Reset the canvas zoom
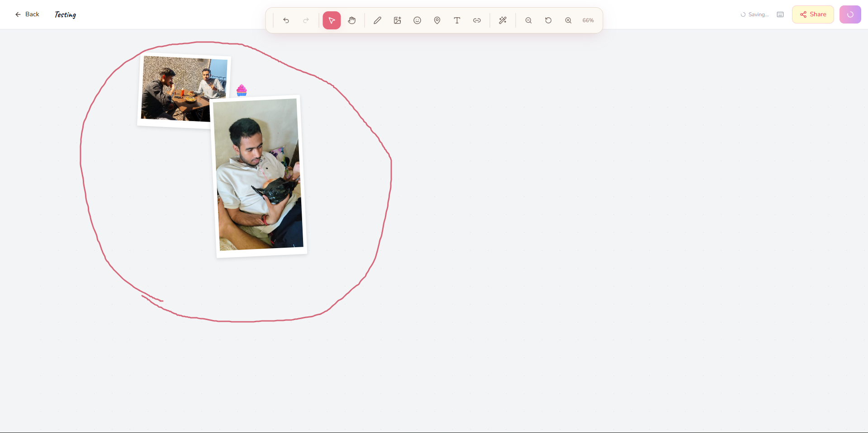Viewport: 868px width, 433px height. coord(548,20)
